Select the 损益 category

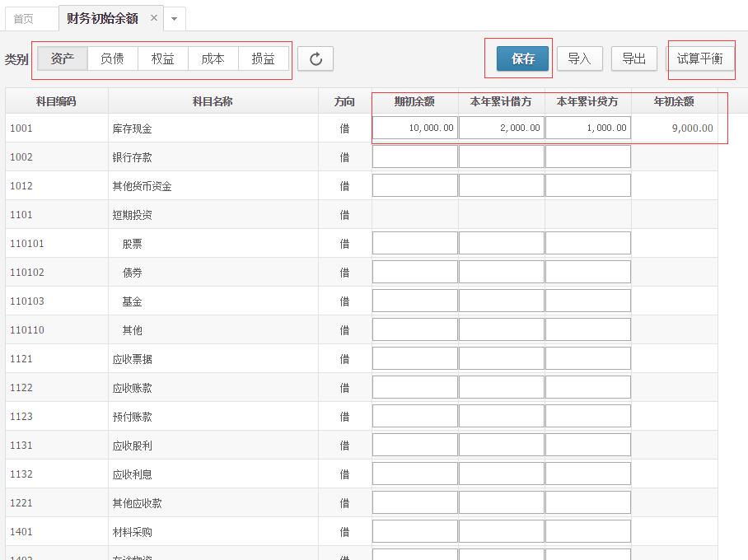click(x=264, y=58)
